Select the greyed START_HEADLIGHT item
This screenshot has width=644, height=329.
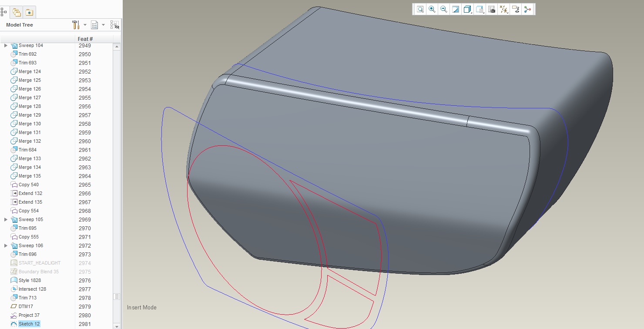click(x=40, y=263)
